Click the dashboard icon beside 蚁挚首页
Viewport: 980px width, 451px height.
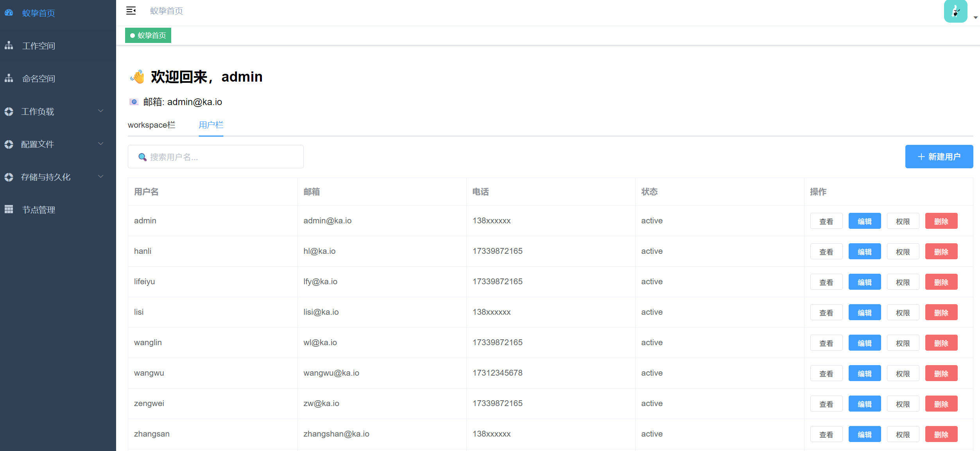[x=9, y=13]
